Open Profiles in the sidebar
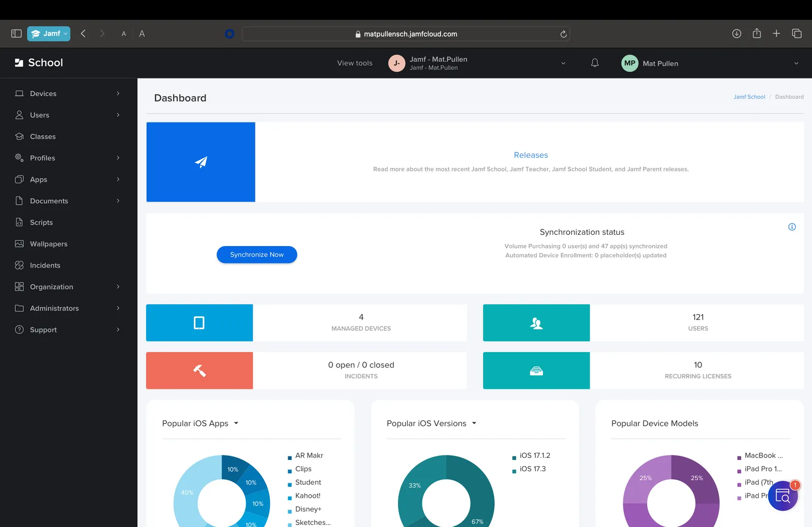 [43, 158]
